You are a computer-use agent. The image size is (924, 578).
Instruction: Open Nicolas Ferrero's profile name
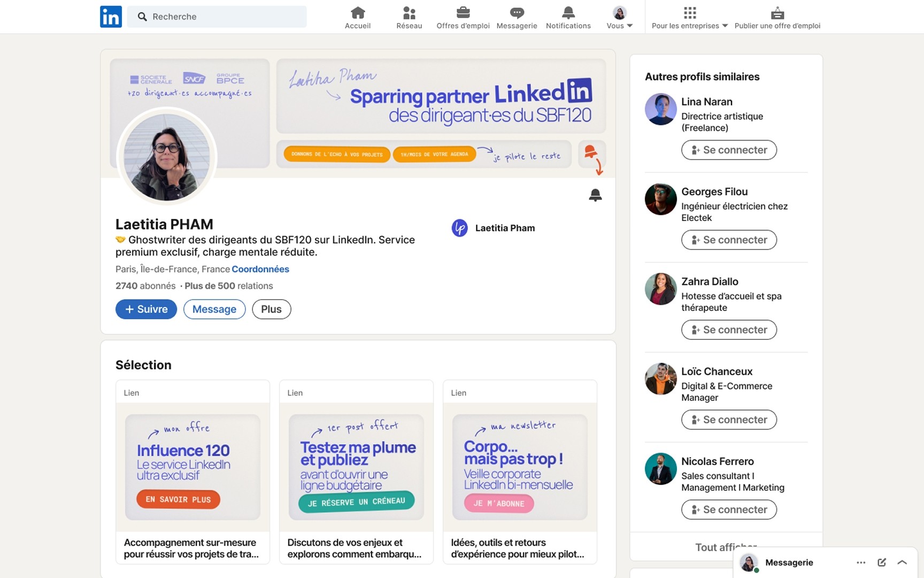pos(718,461)
